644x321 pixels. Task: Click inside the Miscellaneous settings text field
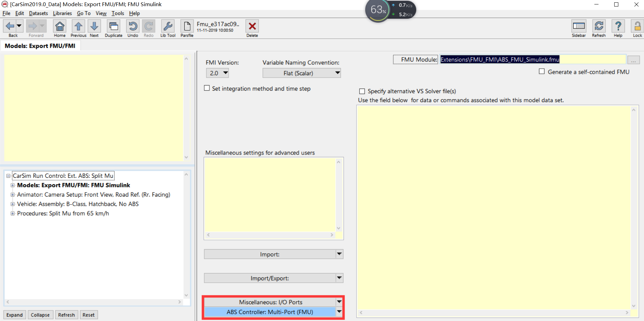pyautogui.click(x=270, y=195)
